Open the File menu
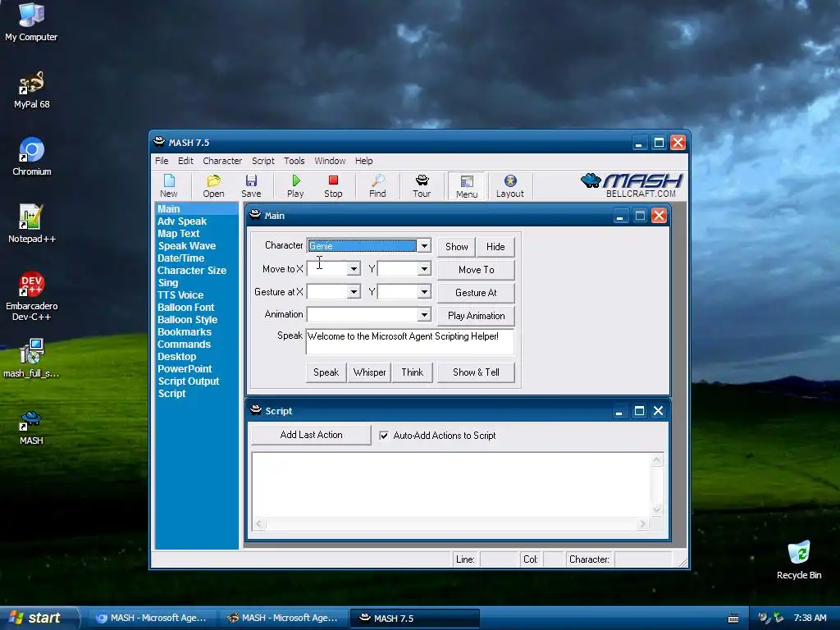 (162, 161)
